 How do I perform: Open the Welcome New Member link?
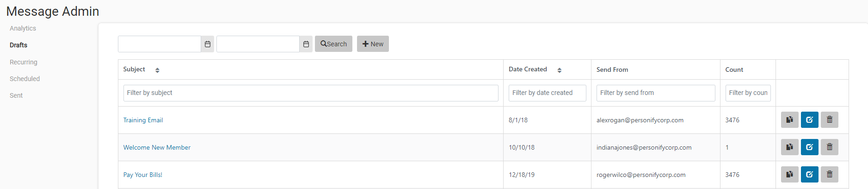[157, 147]
